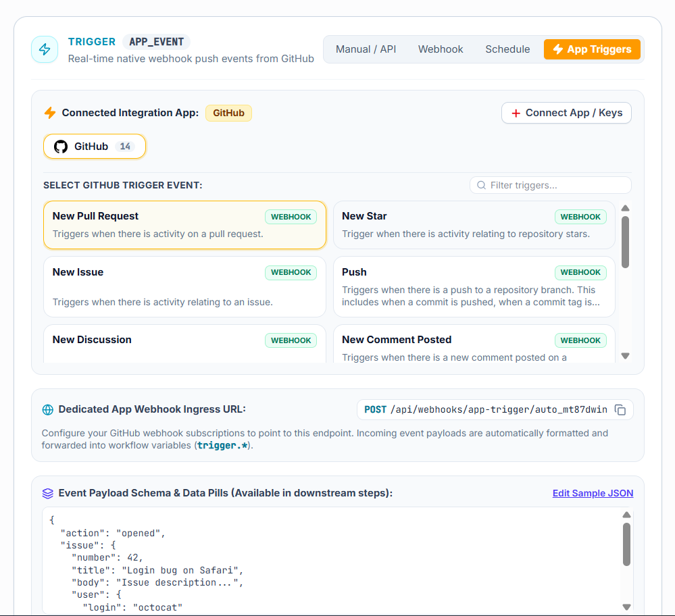
Task: Select the Push trigger card
Action: click(474, 286)
